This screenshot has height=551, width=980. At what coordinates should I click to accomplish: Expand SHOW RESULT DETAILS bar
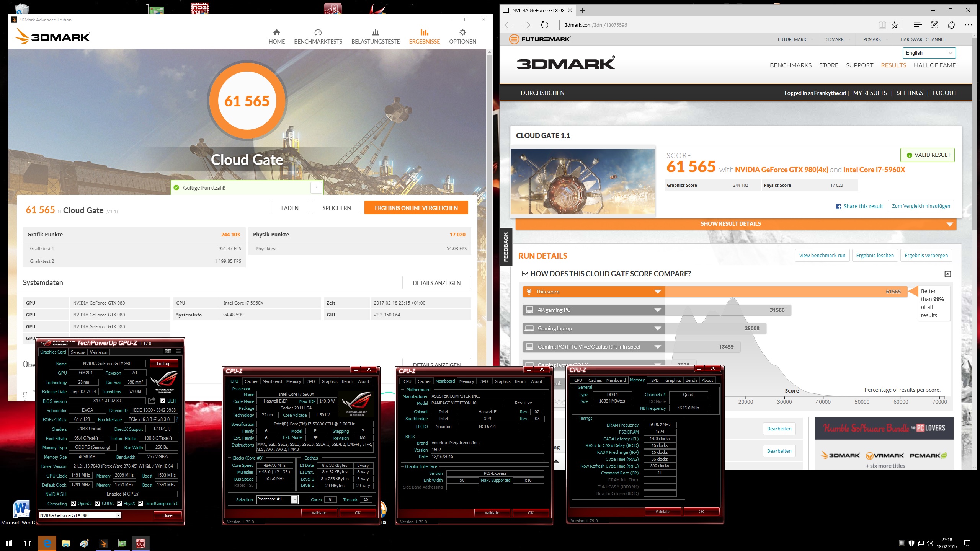coord(736,224)
